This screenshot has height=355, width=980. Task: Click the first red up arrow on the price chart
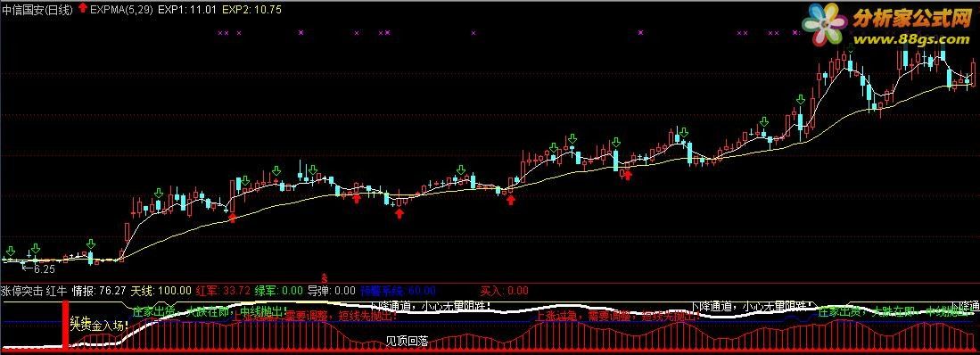233,217
